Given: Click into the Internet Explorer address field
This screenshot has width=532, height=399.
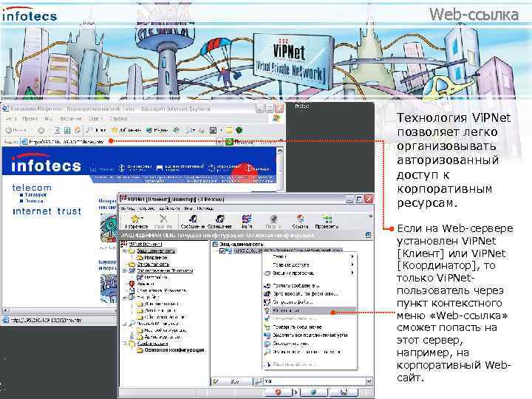Looking at the screenshot, I should click(x=119, y=141).
